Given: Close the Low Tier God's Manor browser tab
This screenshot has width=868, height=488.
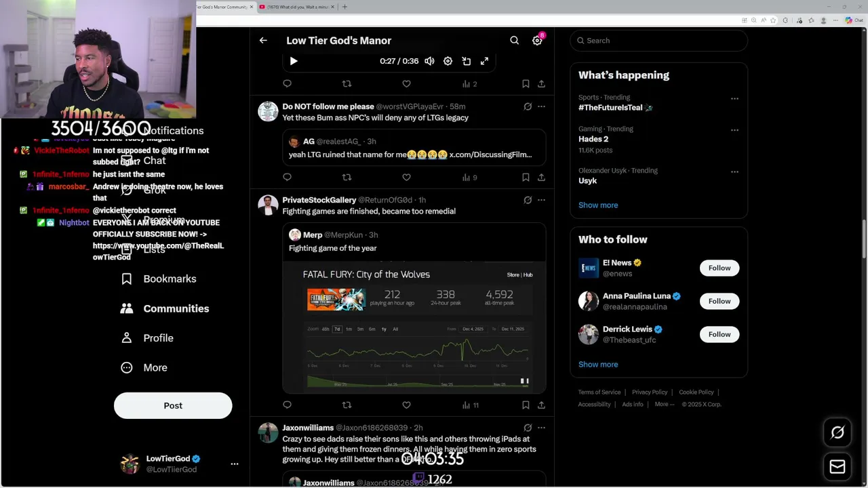Looking at the screenshot, I should point(252,7).
